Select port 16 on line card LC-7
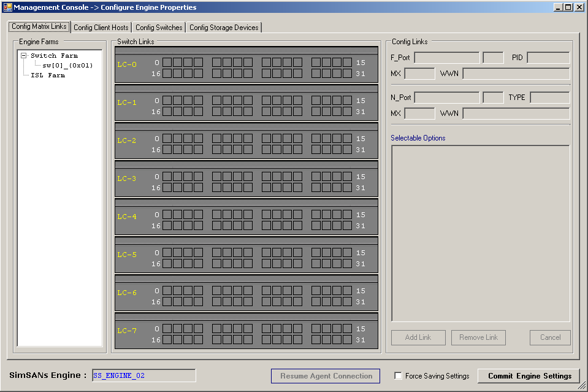This screenshot has height=392, width=588. point(167,340)
